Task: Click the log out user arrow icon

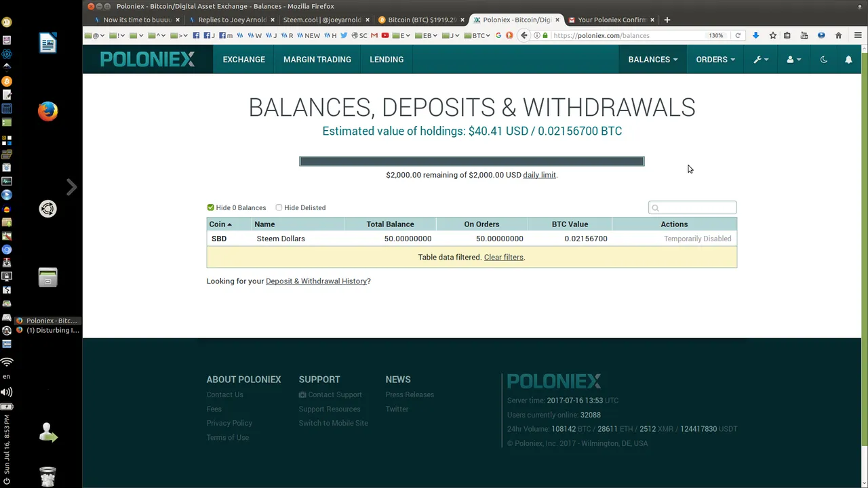Action: click(47, 432)
